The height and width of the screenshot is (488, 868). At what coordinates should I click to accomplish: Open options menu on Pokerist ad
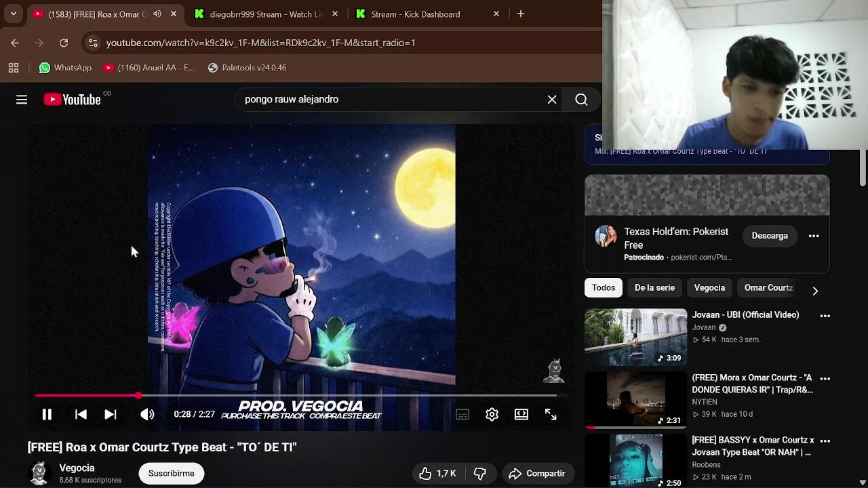coord(814,236)
